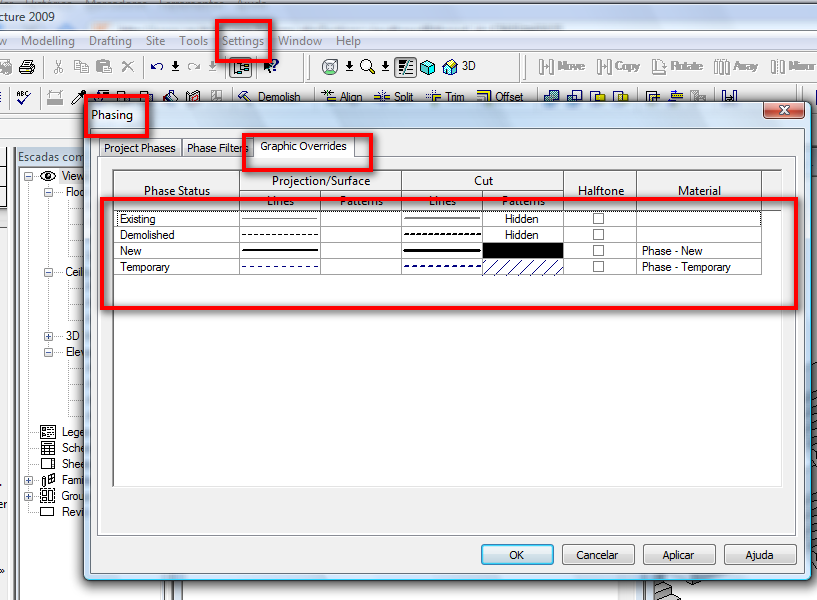This screenshot has width=817, height=600.
Task: Click the Copy to clipboard icon
Action: pos(81,67)
